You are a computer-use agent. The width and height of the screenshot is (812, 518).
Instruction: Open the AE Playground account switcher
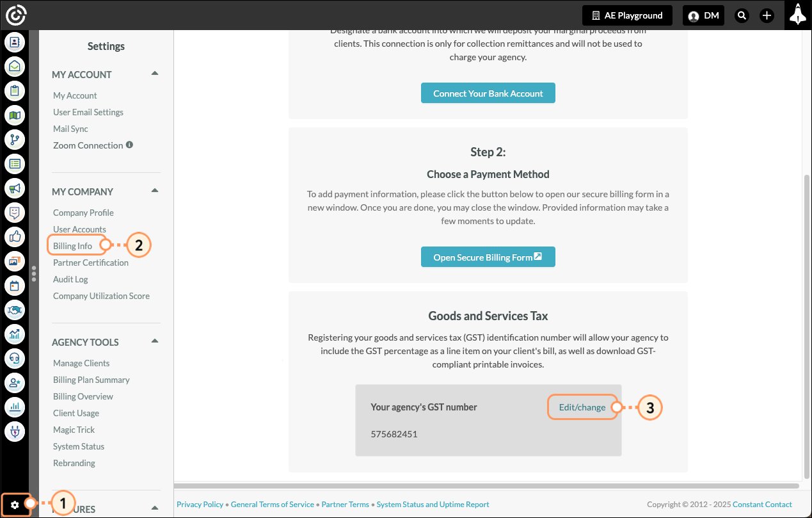tap(627, 15)
